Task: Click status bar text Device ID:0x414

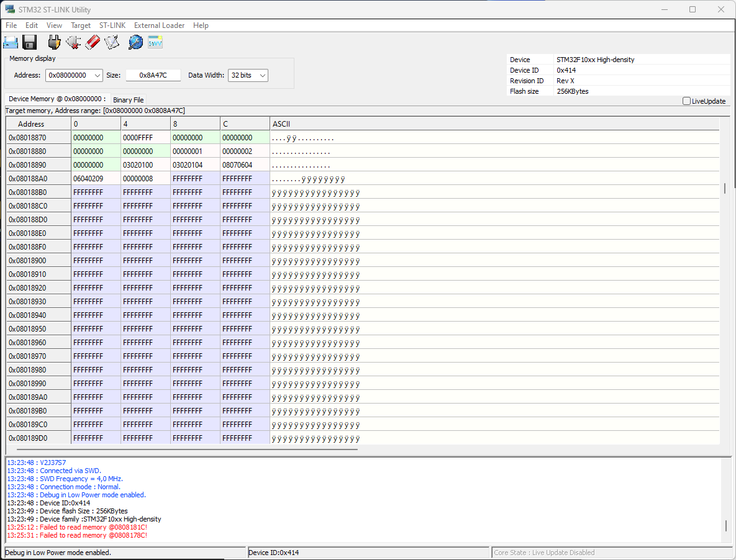Action: [x=274, y=553]
